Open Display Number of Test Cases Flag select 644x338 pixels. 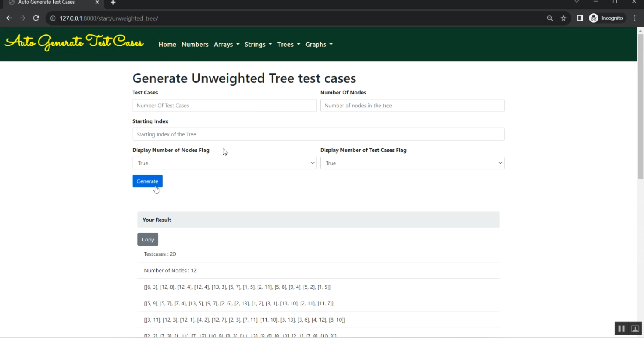(x=412, y=163)
